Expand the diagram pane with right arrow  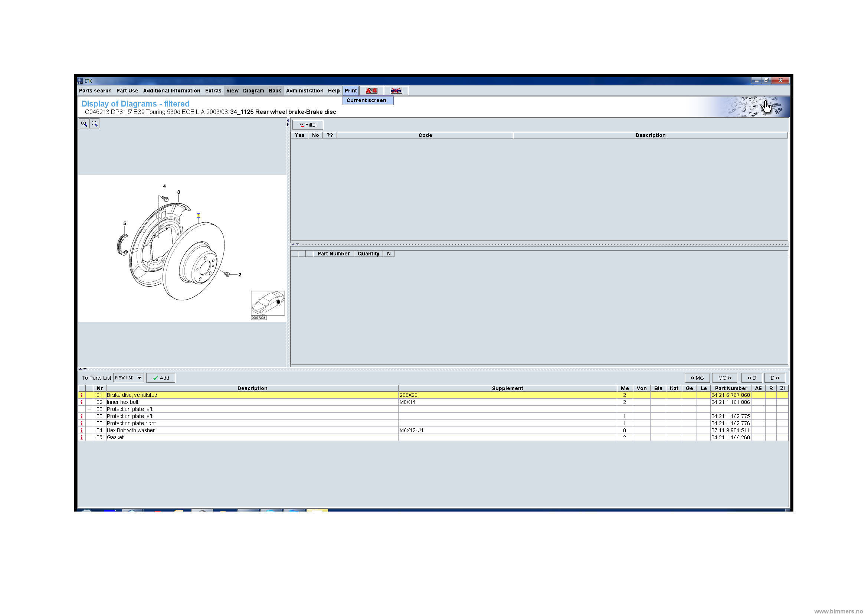point(288,125)
